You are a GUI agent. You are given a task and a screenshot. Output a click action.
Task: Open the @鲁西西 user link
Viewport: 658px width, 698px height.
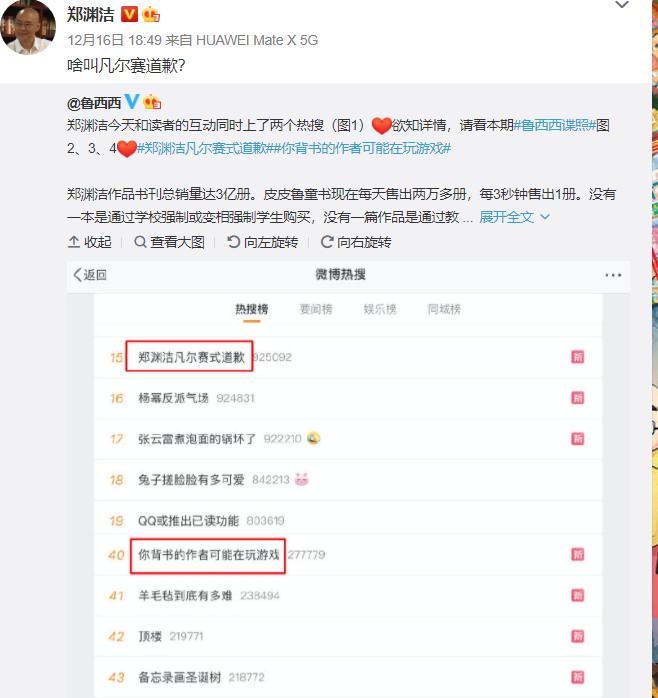tap(94, 103)
